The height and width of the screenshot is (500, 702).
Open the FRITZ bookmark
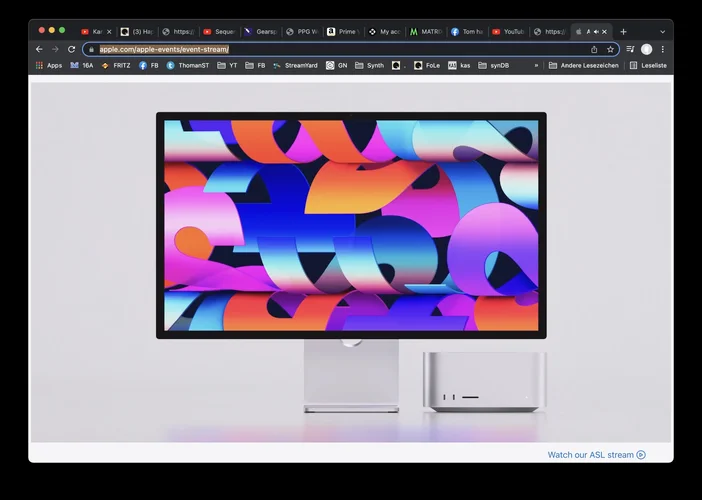116,65
